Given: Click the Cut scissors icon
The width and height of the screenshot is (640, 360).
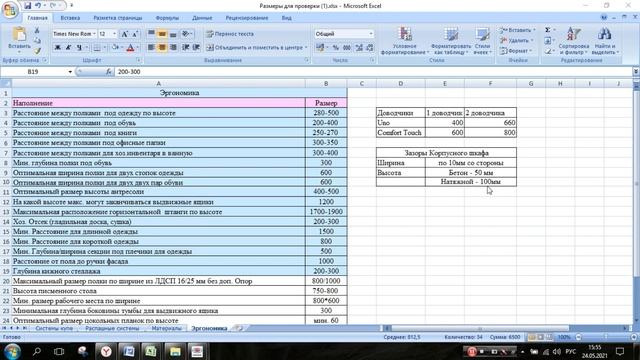Looking at the screenshot, I should coord(37,31).
